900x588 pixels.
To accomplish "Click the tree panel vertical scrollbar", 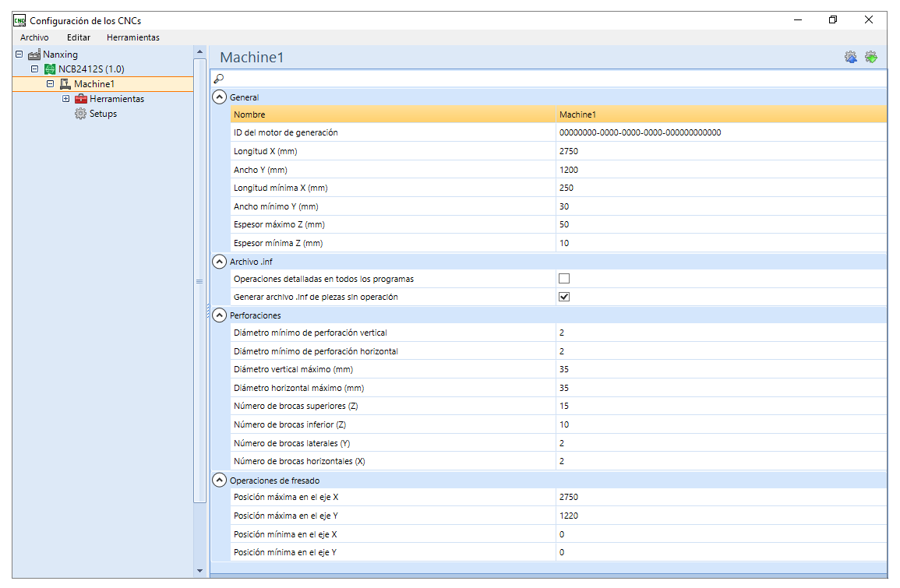I will pyautogui.click(x=199, y=281).
